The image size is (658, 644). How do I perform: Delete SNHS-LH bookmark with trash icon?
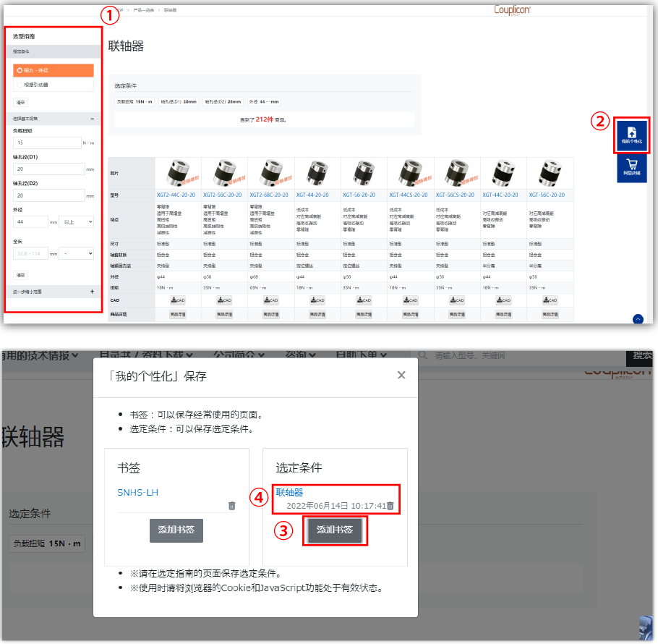click(x=231, y=506)
